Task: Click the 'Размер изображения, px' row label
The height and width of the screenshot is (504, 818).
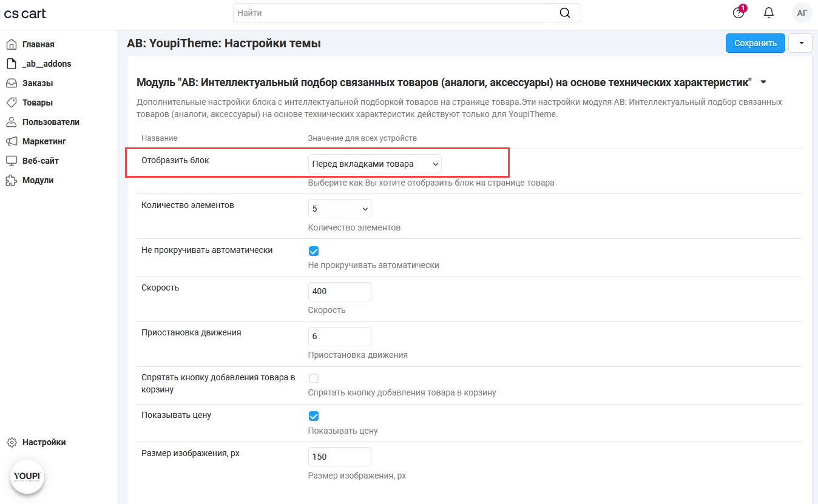Action: pos(191,452)
